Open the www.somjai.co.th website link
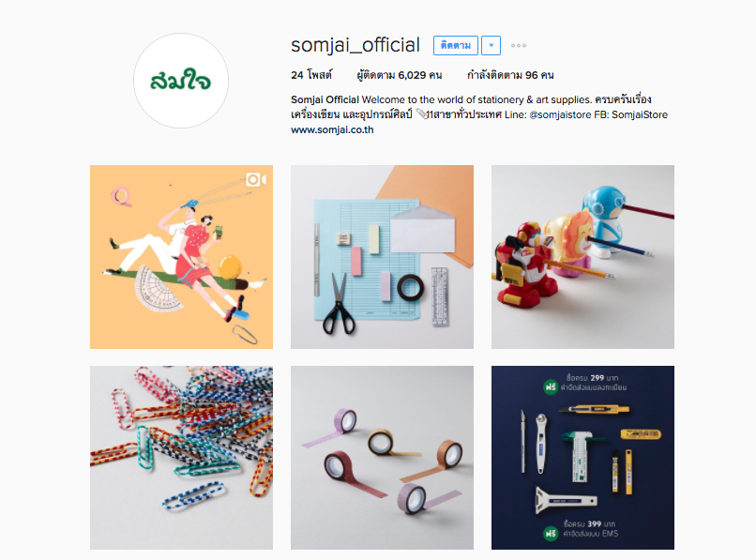 (332, 129)
